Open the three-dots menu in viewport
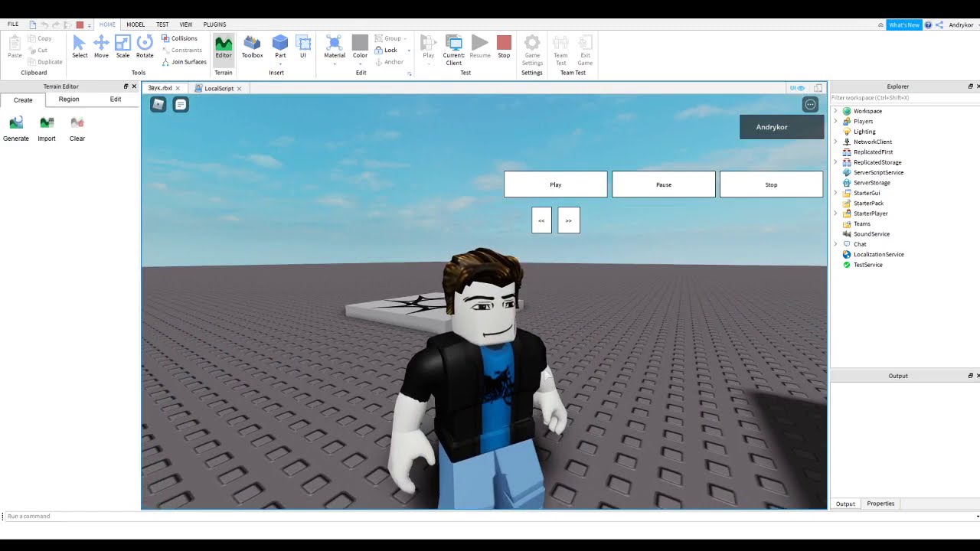Viewport: 980px width, 551px height. (x=810, y=104)
